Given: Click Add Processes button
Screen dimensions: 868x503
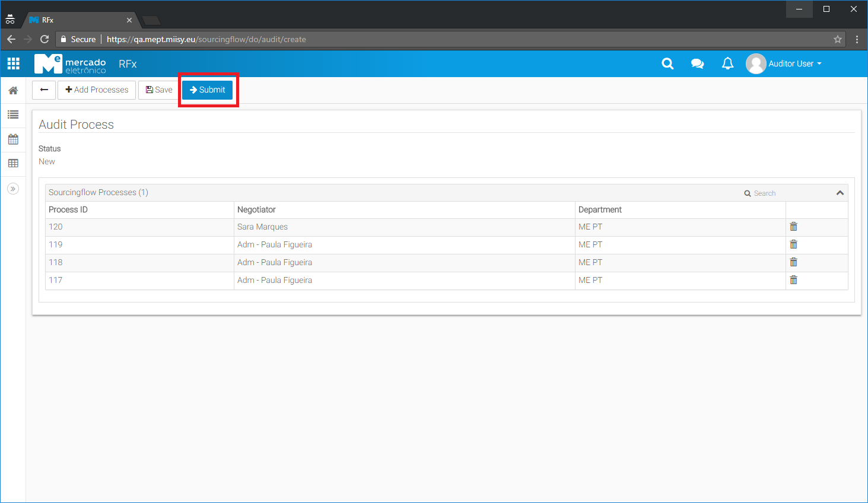Looking at the screenshot, I should click(x=97, y=90).
